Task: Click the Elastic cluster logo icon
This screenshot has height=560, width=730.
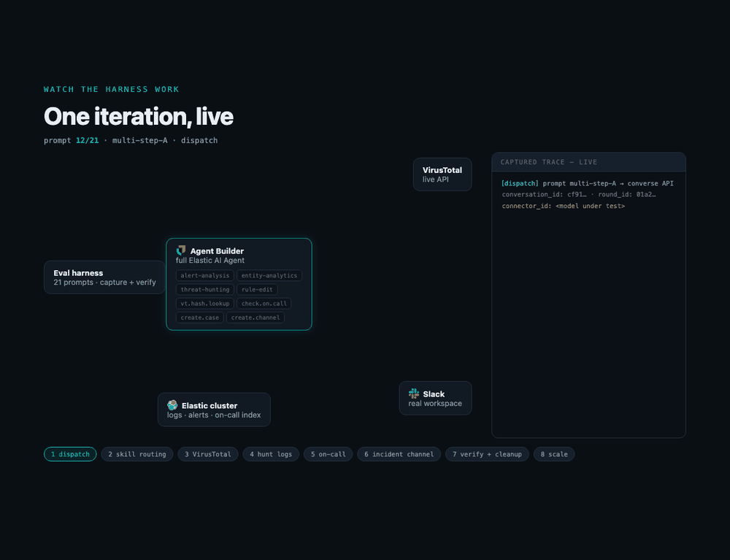Action: point(172,405)
